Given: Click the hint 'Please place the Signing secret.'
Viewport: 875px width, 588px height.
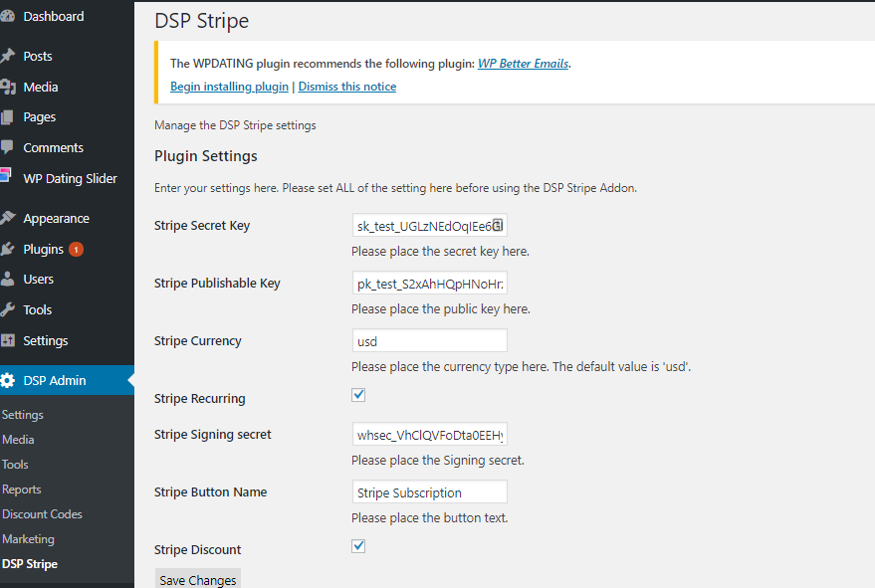Looking at the screenshot, I should point(438,461).
